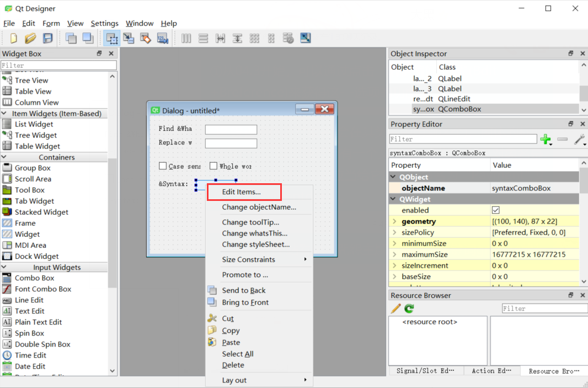Collapse the QWidget property group

click(x=393, y=199)
